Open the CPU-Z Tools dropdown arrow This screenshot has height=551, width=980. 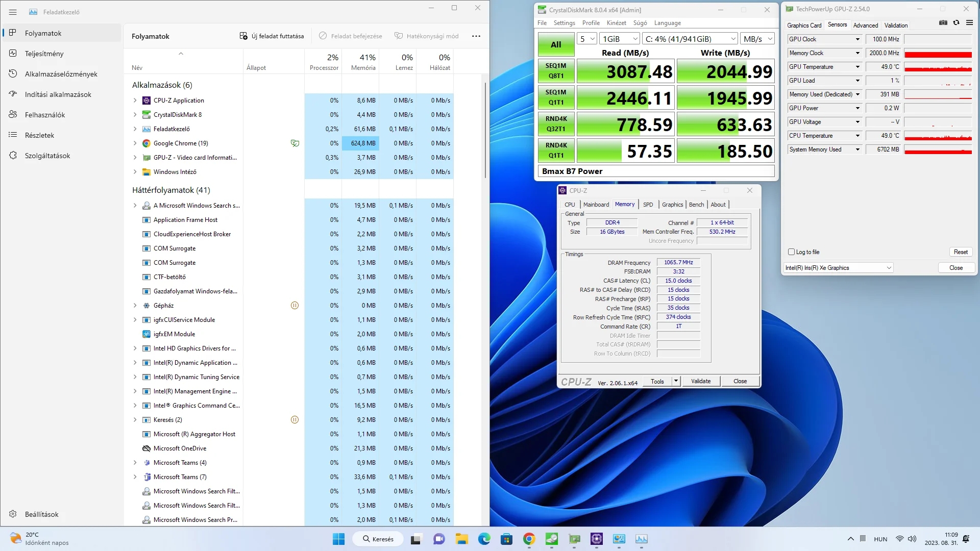click(676, 381)
